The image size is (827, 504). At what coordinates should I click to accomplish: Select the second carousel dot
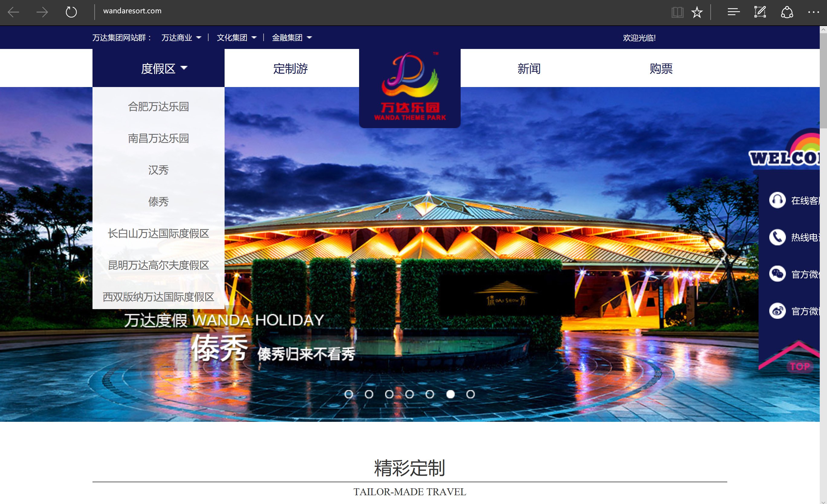[x=369, y=394]
